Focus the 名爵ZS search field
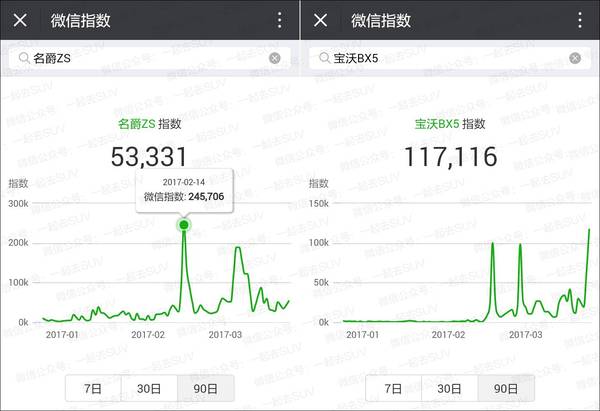The height and width of the screenshot is (411, 600). click(x=150, y=58)
